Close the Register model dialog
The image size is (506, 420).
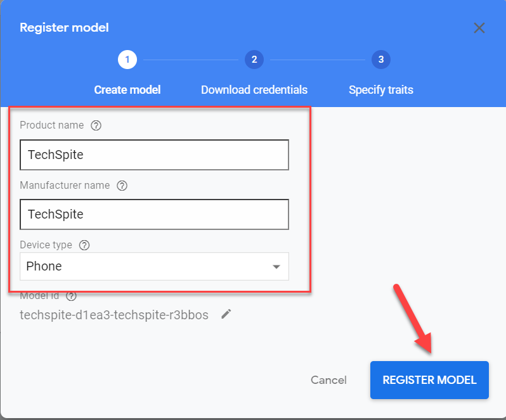pos(479,28)
